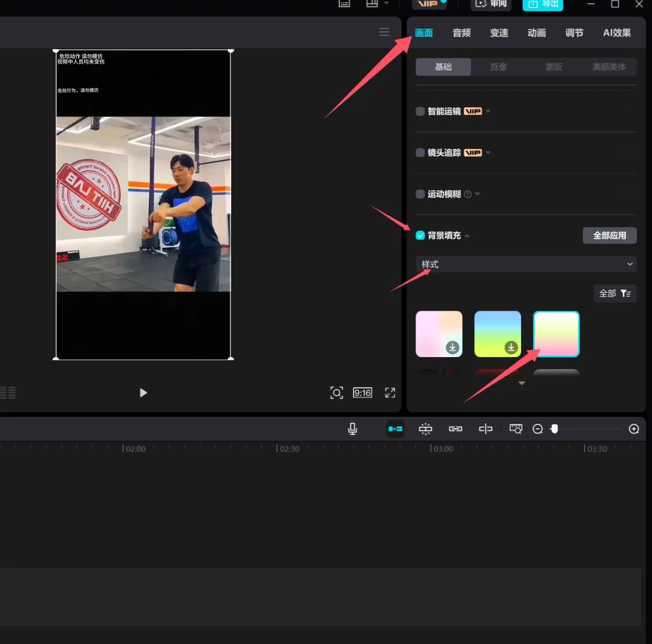652x644 pixels.
Task: Click the timeline zoom-in magnifier icon
Action: [634, 429]
